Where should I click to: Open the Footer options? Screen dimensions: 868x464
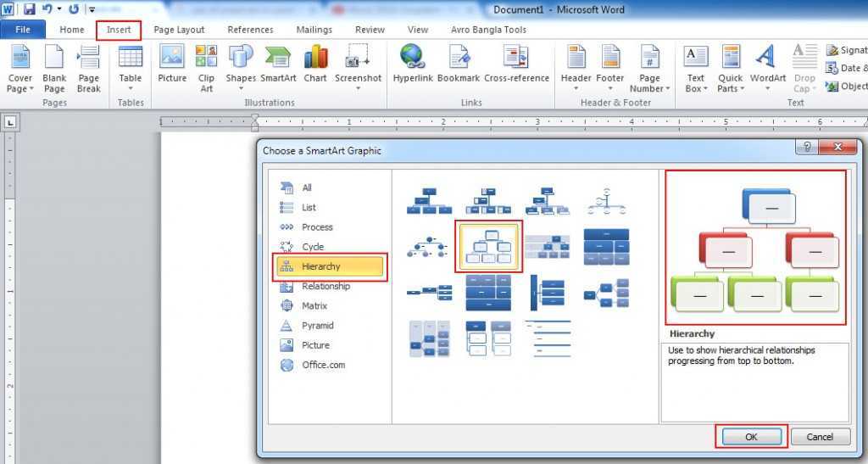[x=610, y=68]
